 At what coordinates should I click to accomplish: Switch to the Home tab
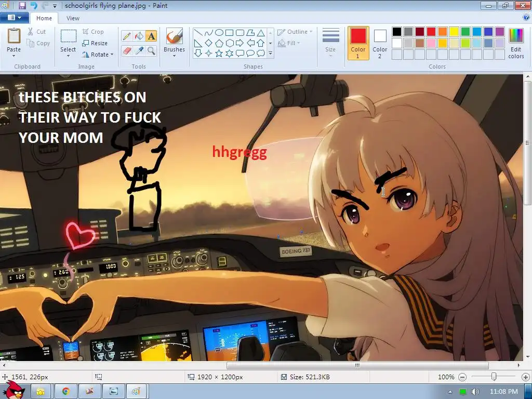pyautogui.click(x=44, y=18)
